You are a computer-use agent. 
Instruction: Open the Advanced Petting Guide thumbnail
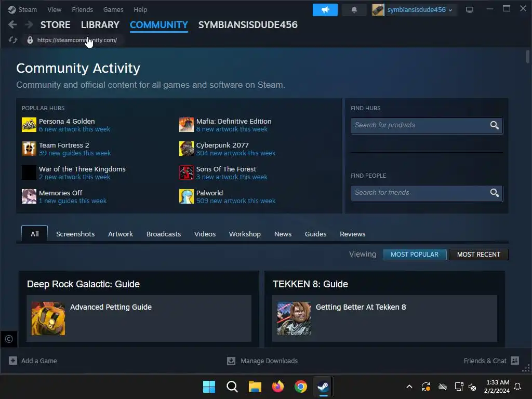click(x=48, y=318)
